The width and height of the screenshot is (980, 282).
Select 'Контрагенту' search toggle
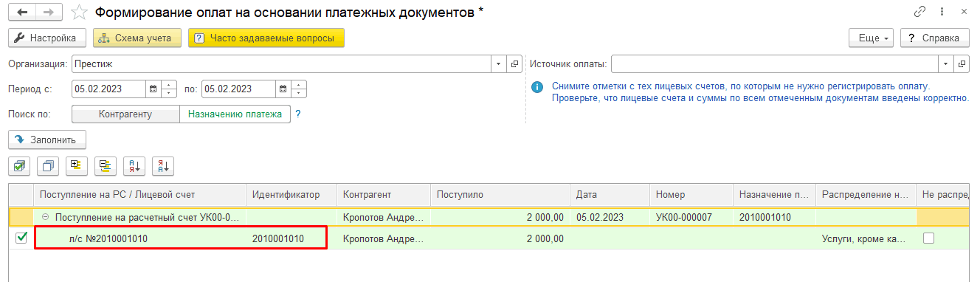pyautogui.click(x=125, y=114)
